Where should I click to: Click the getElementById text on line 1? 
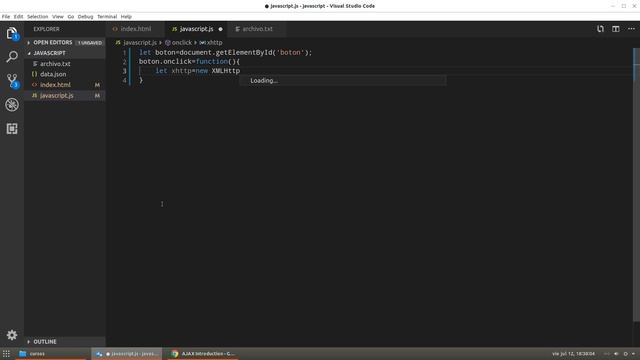coord(243,53)
